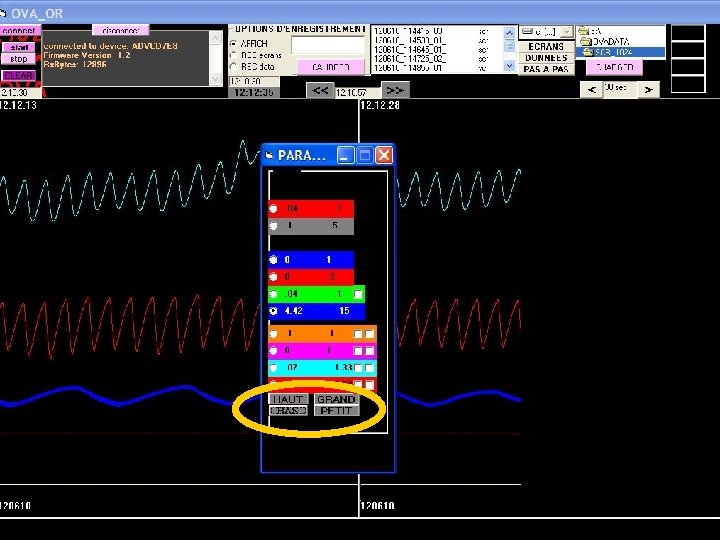Click the connect button
Viewport: 720px width, 540px height.
tap(19, 30)
